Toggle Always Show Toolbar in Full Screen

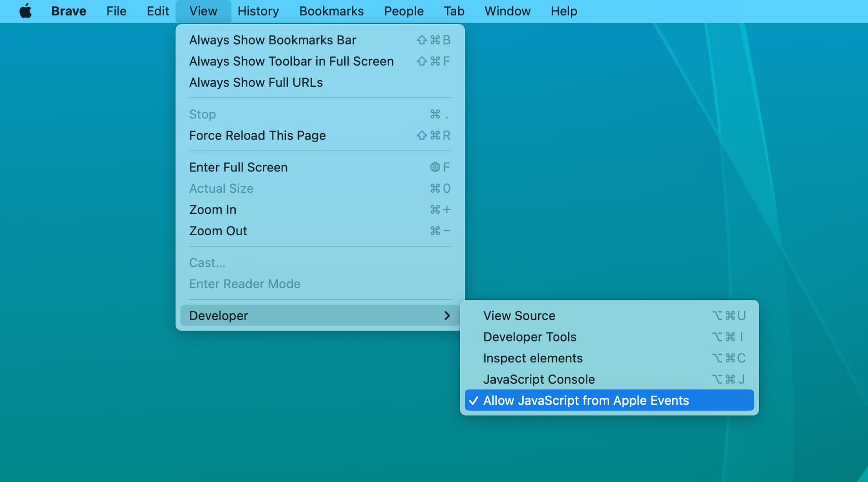[x=291, y=61]
